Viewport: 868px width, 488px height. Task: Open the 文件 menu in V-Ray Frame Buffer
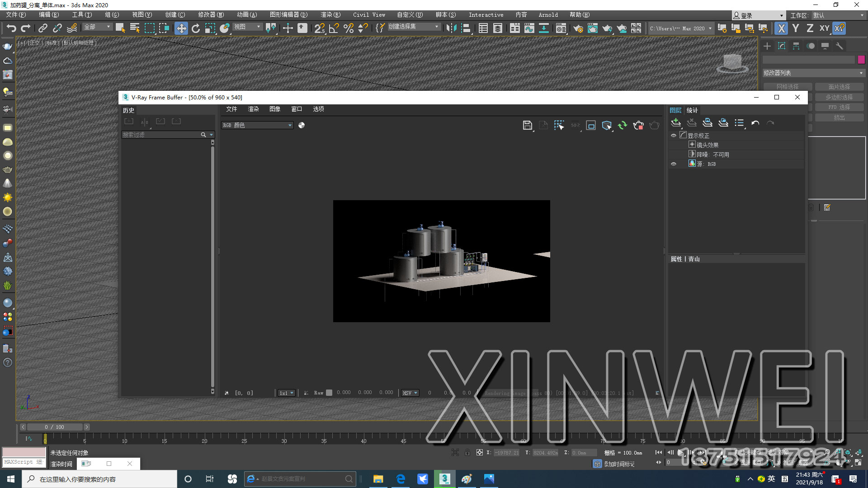[x=231, y=109]
